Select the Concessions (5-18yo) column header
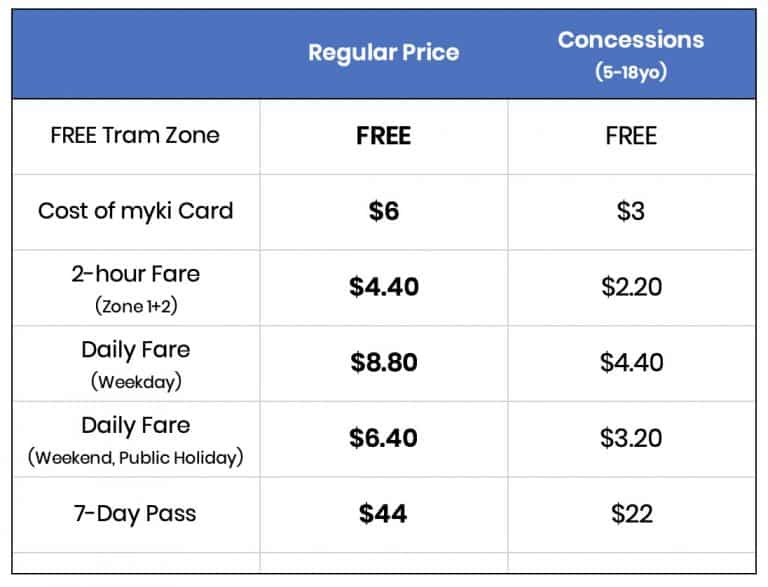Image resolution: width=768 pixels, height=587 pixels. [x=631, y=53]
